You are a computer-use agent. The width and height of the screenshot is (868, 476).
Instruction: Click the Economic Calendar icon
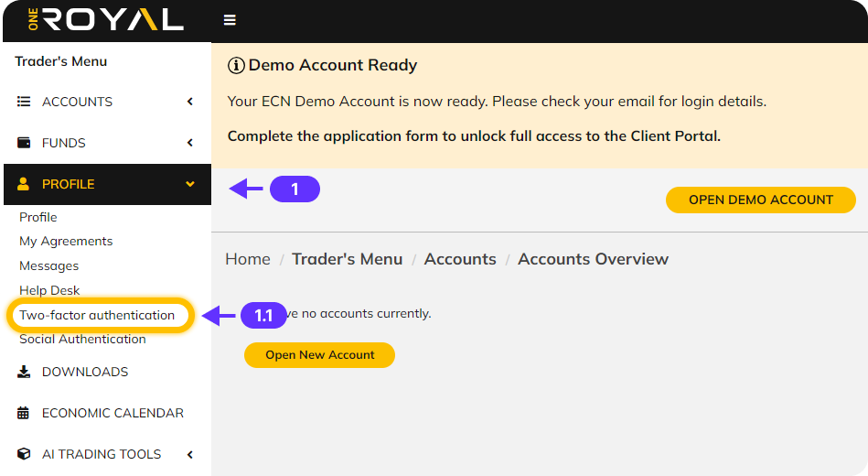(25, 413)
